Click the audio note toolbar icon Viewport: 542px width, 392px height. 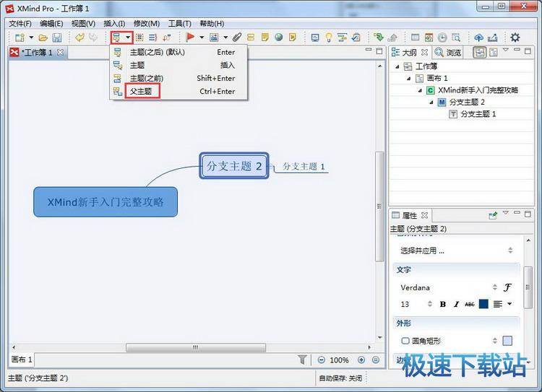tap(293, 38)
